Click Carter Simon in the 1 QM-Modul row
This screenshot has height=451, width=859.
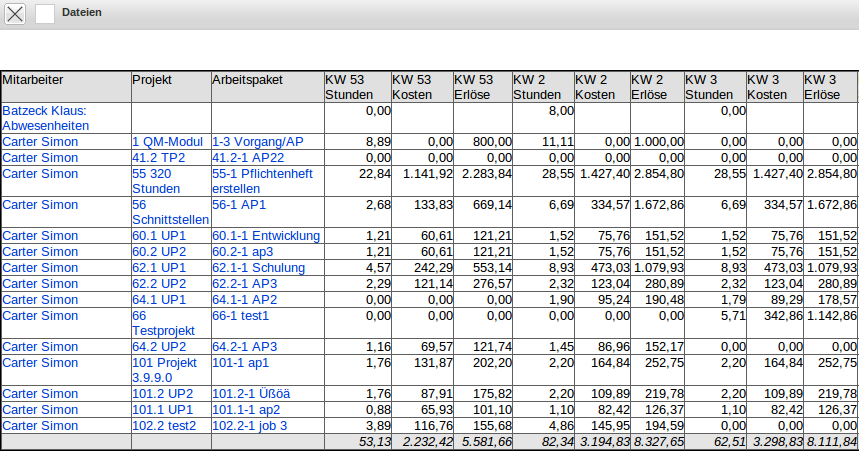(x=40, y=141)
